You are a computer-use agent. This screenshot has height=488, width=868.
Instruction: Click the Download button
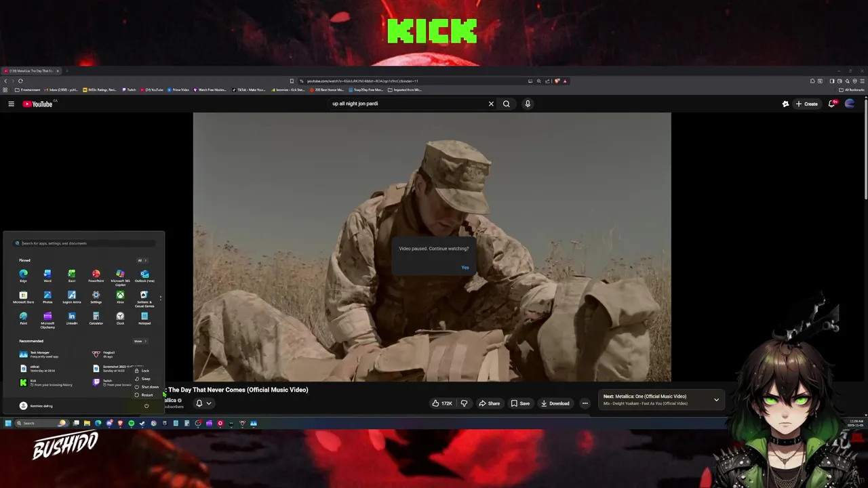[555, 403]
